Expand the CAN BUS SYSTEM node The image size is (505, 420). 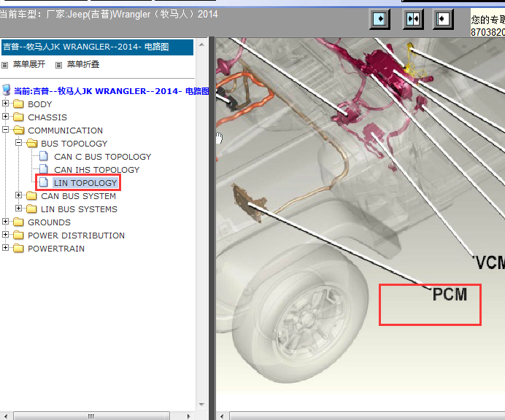[18, 195]
